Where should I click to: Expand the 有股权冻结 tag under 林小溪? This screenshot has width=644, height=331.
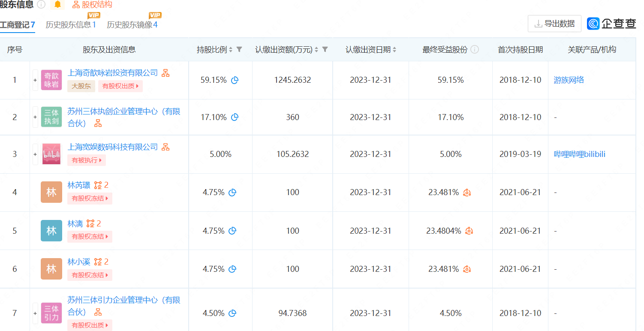[x=90, y=275]
